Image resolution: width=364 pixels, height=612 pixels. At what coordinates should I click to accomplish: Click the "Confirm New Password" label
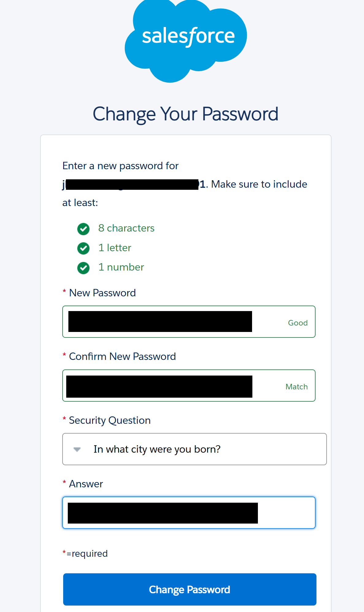tap(122, 357)
